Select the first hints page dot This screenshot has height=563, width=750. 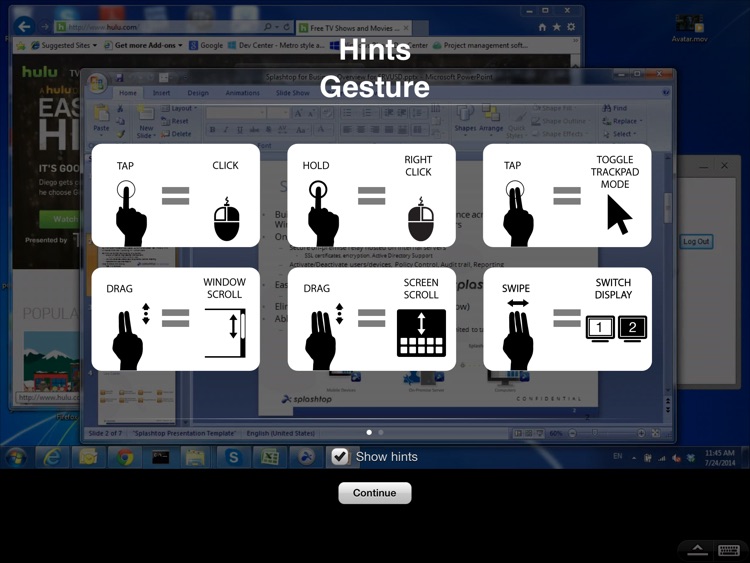tap(369, 432)
